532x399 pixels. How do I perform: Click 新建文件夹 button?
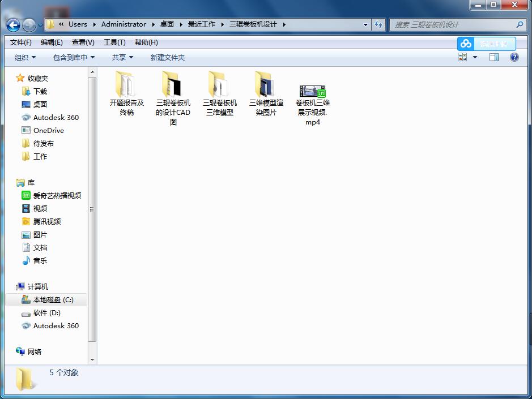pyautogui.click(x=168, y=58)
